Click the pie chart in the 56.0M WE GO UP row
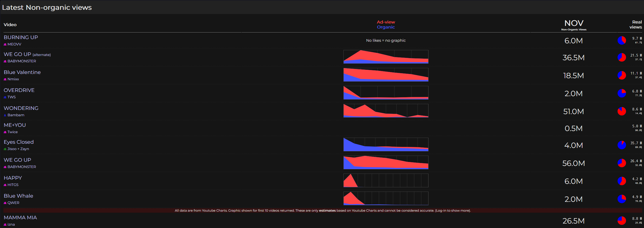 [x=622, y=163]
